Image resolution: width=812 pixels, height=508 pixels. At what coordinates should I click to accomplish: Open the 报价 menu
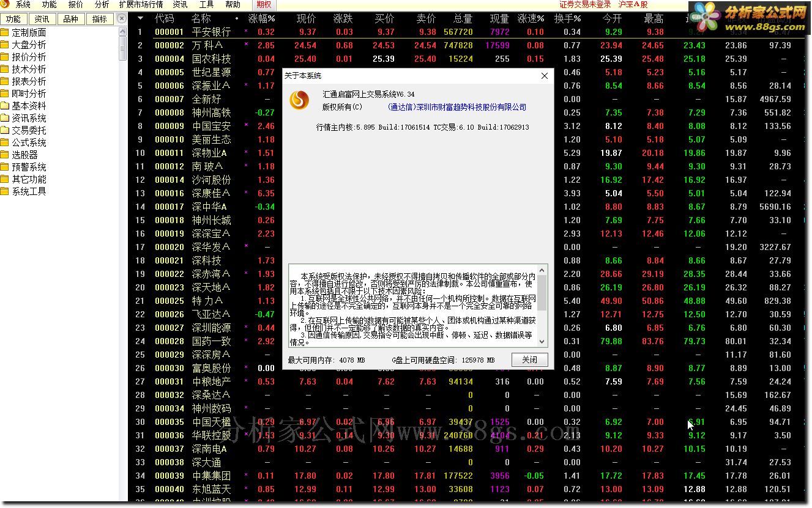(x=76, y=5)
